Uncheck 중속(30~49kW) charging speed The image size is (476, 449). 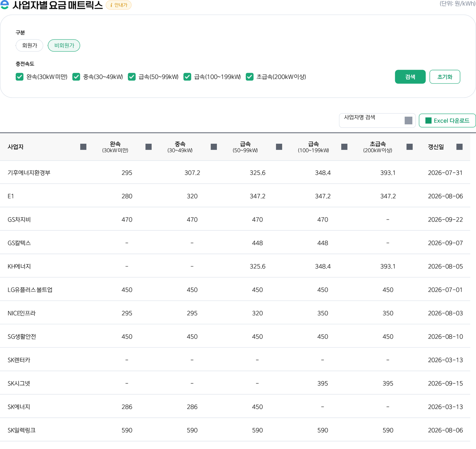[x=76, y=77]
